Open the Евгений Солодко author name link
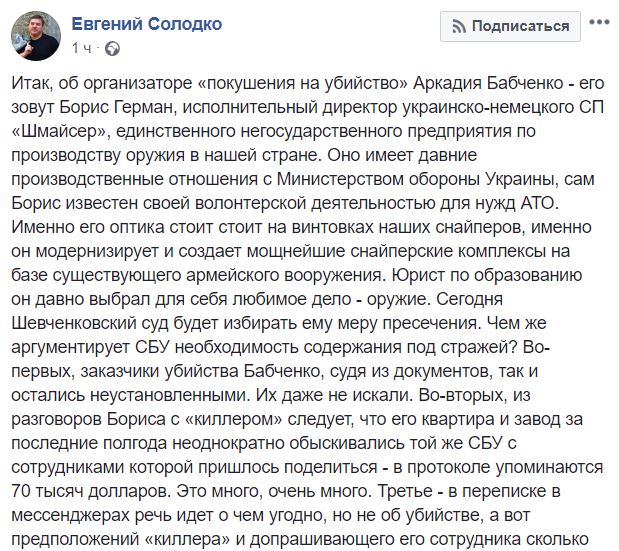Screen dimensions: 619x551 click(x=147, y=24)
